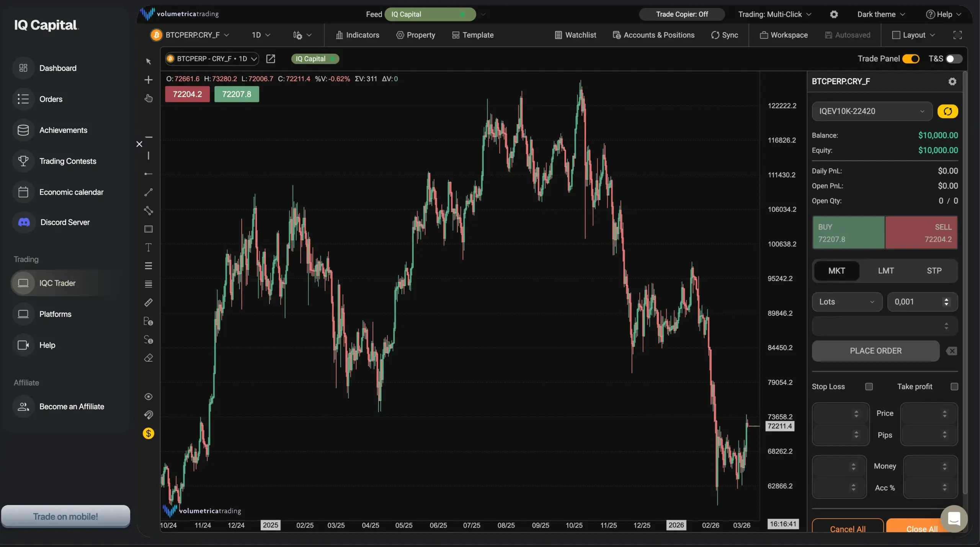The height and width of the screenshot is (547, 980).
Task: Select the text annotation tool
Action: tap(149, 247)
